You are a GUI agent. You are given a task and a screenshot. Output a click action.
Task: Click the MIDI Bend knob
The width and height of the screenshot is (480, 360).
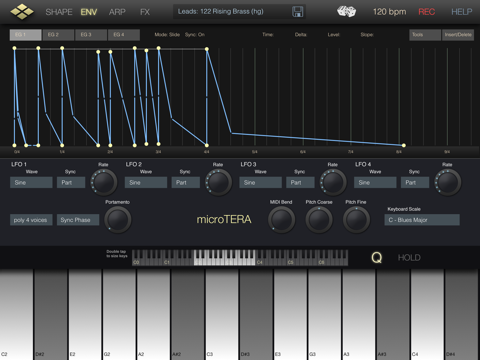pyautogui.click(x=281, y=219)
